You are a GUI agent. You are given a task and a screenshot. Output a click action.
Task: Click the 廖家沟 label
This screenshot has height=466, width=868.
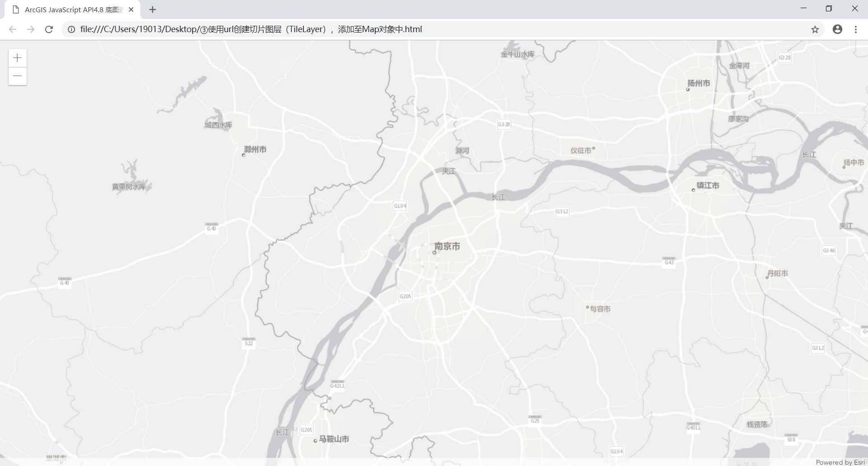(738, 119)
